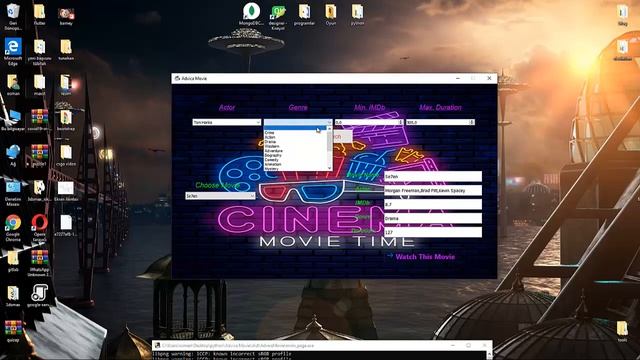Screen dimensions: 640x360
Task: Select Crime in the Genre list
Action: pyautogui.click(x=296, y=133)
